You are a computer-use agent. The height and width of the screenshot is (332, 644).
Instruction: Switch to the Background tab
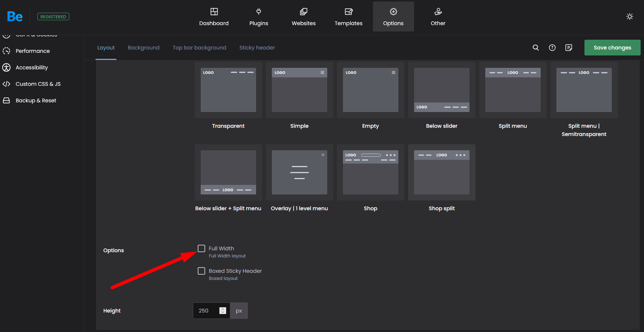(143, 48)
